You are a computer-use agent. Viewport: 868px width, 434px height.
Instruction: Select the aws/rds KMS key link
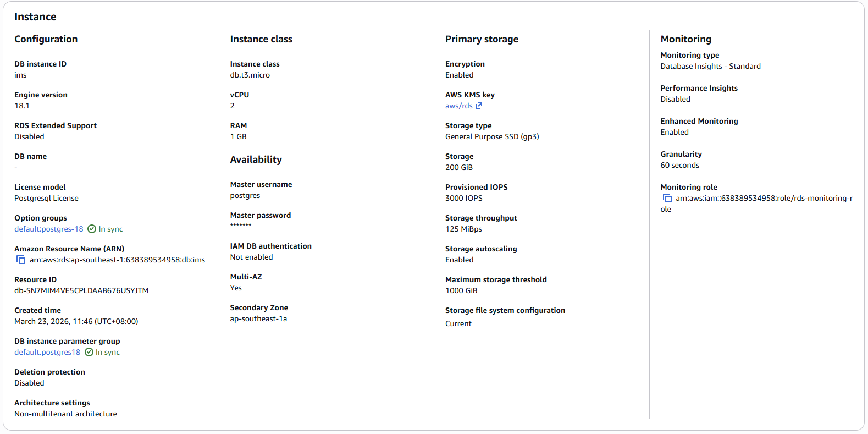pos(459,106)
